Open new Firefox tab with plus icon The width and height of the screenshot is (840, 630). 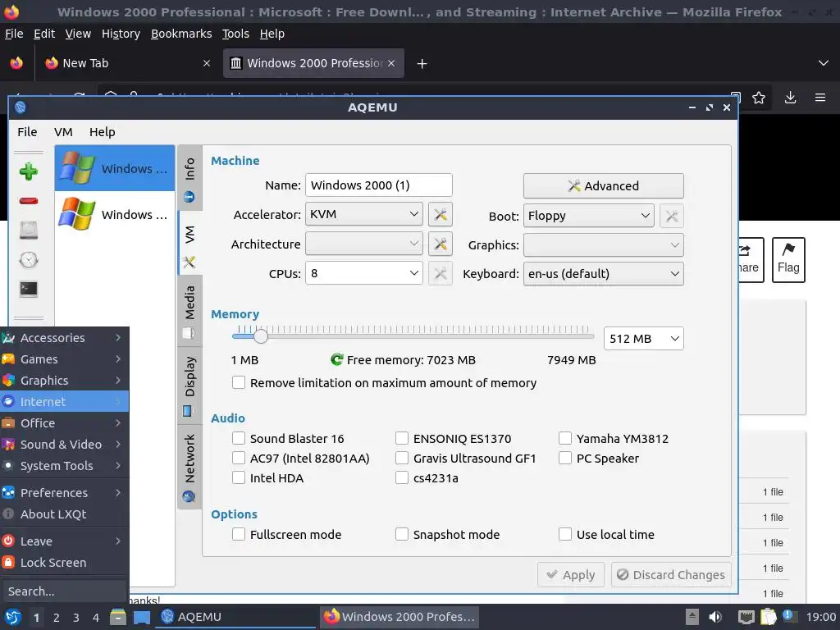tap(422, 64)
